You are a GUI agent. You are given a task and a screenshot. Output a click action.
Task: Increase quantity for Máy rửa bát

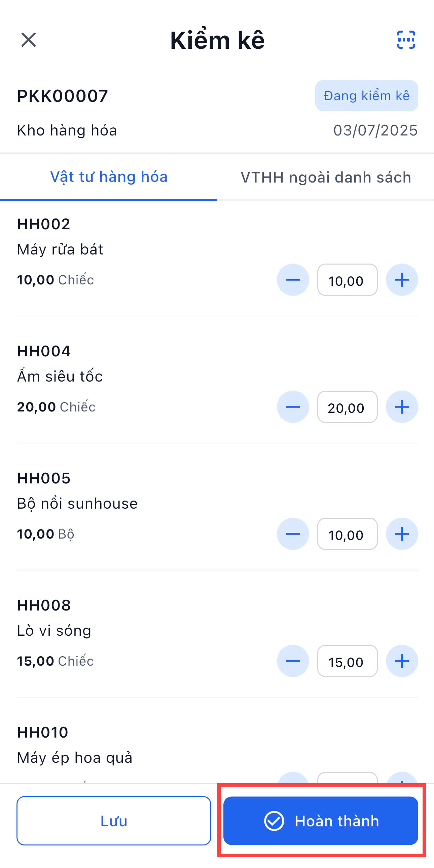pyautogui.click(x=402, y=280)
